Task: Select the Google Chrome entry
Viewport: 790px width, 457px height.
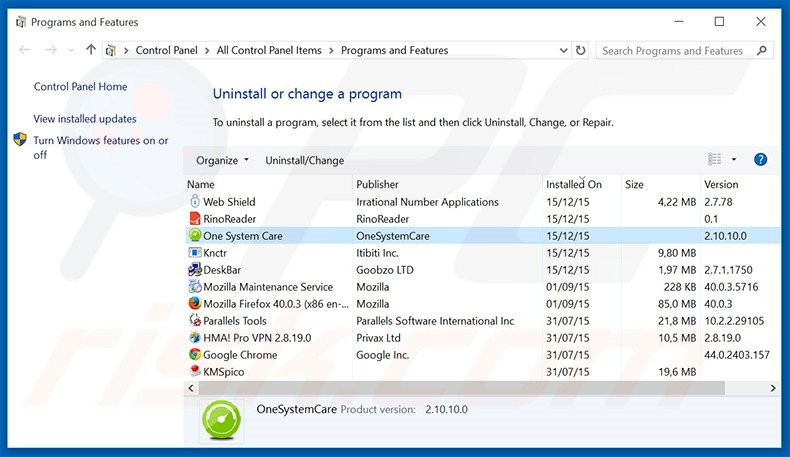Action: 240,355
